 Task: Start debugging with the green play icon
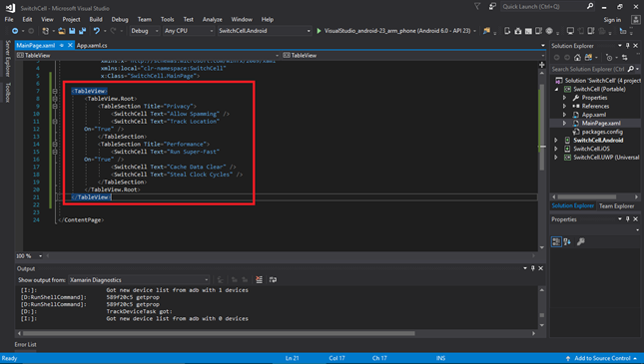319,31
